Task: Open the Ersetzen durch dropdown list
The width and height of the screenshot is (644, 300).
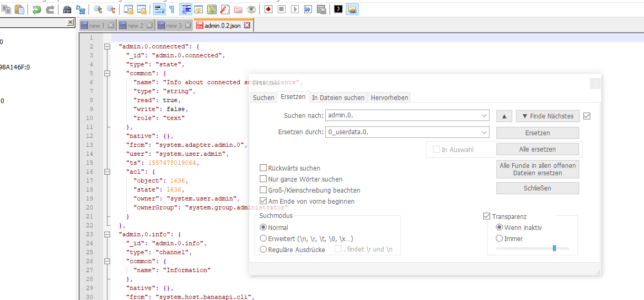Action: click(x=484, y=132)
